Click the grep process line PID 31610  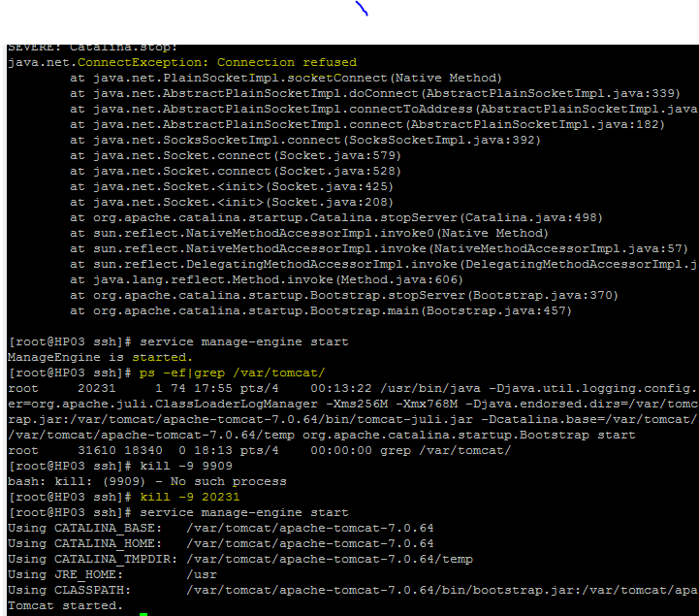click(x=259, y=450)
